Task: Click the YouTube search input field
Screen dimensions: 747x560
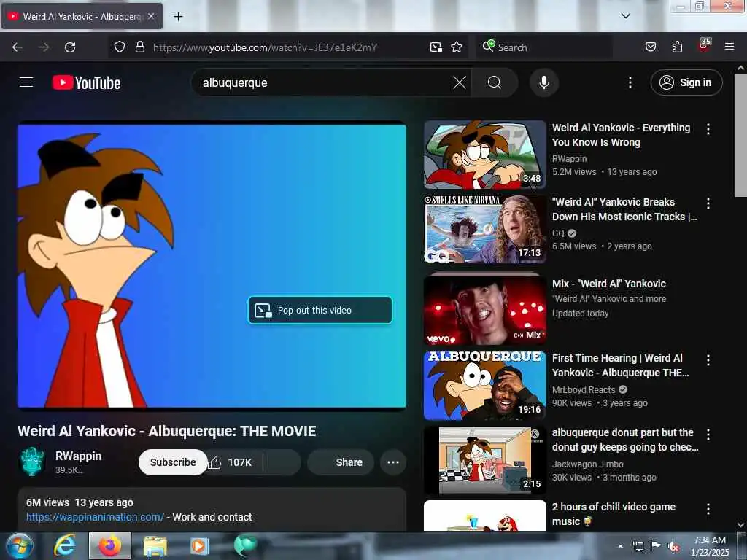Action: click(x=324, y=82)
